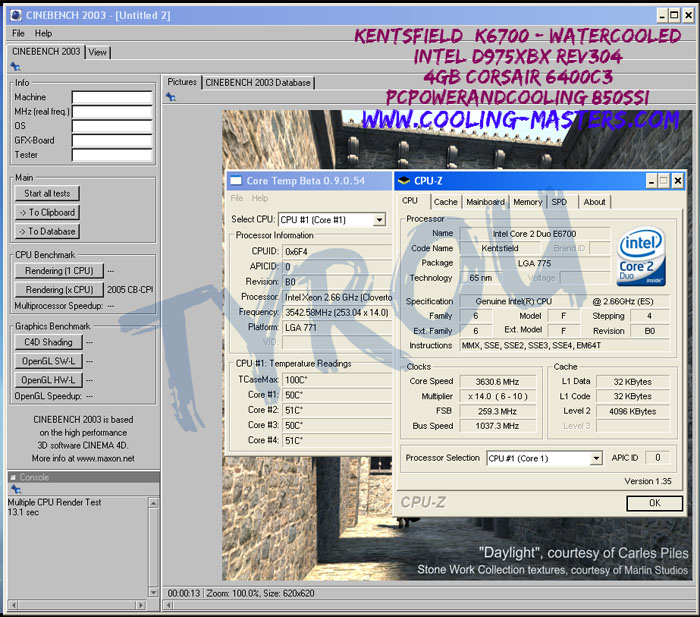Open the About tab in CPU-Z

(x=595, y=202)
